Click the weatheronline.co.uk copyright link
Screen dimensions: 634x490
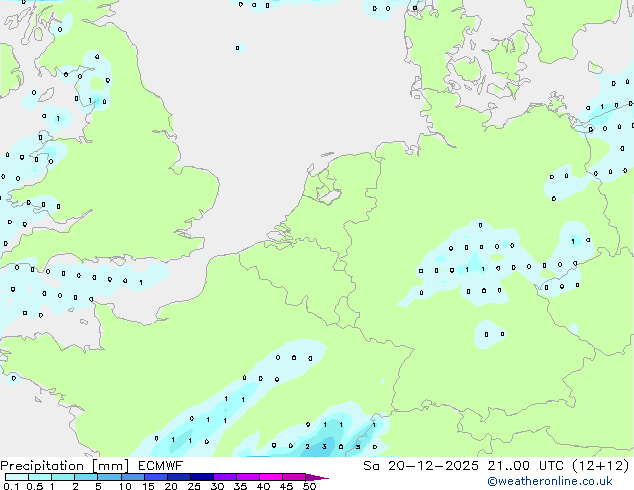(x=550, y=481)
